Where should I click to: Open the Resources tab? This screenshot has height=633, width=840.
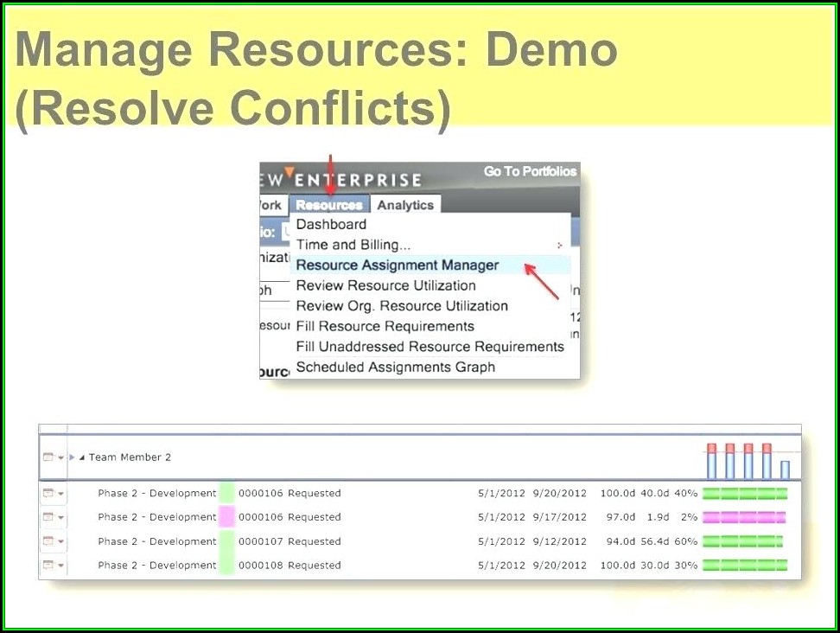coord(328,205)
